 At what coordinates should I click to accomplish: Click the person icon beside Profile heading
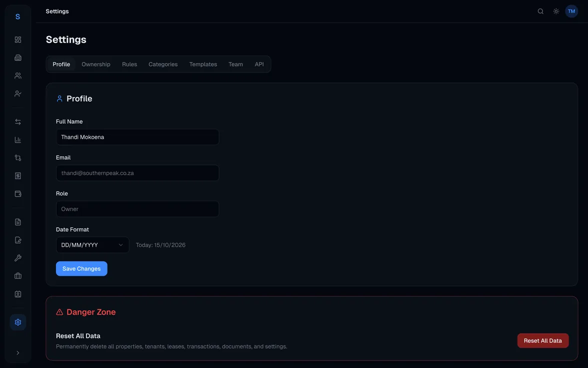(x=59, y=99)
